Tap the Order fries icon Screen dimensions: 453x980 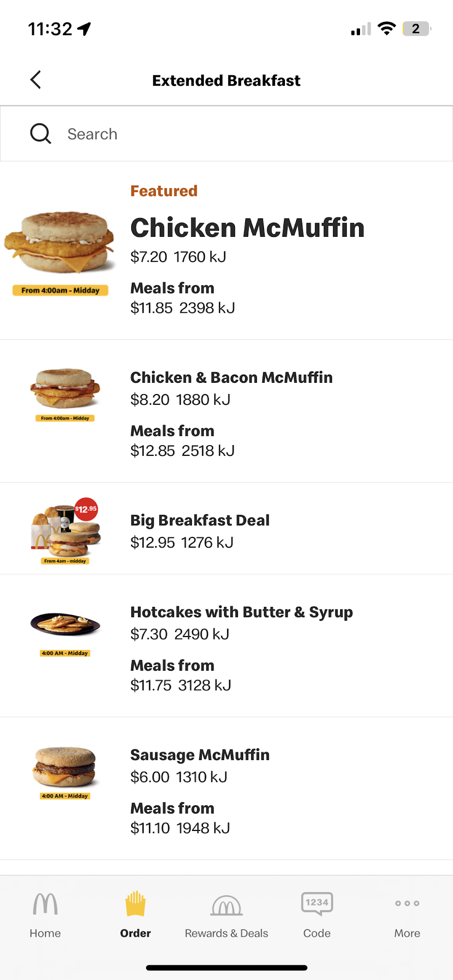pos(135,904)
